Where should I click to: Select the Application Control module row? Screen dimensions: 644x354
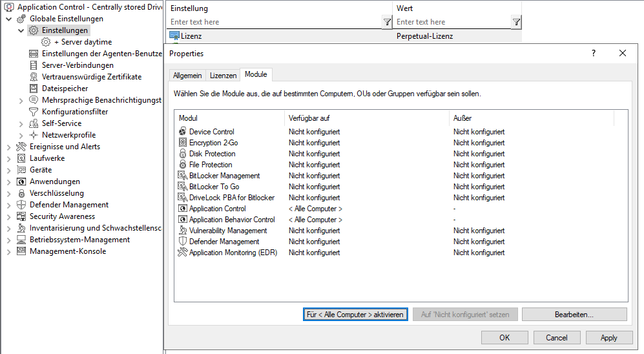tap(217, 209)
